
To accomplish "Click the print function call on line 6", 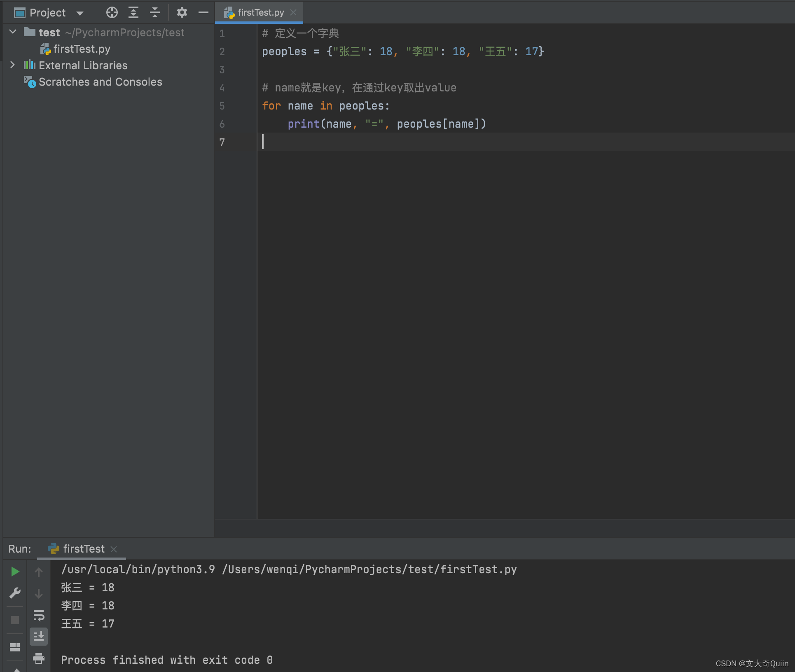I will point(303,124).
